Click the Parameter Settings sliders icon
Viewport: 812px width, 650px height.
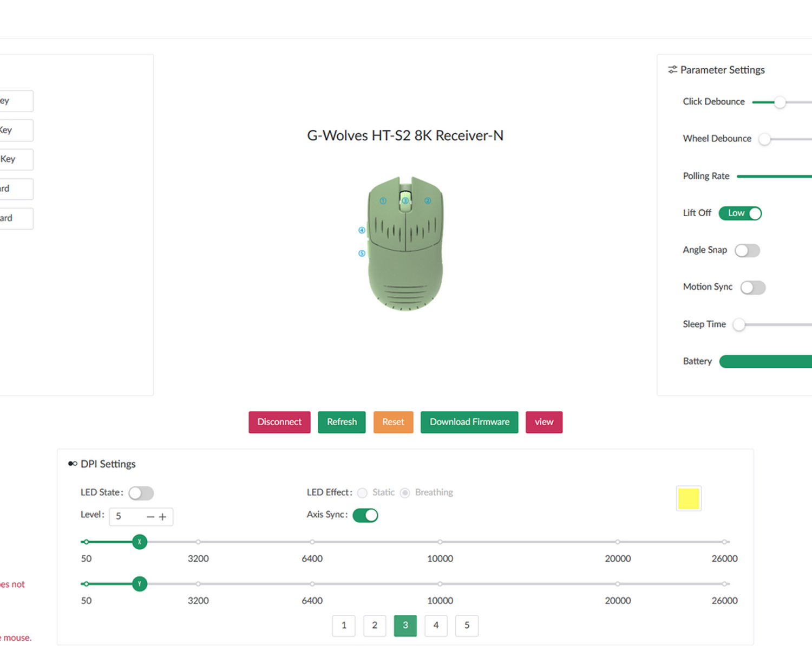672,70
